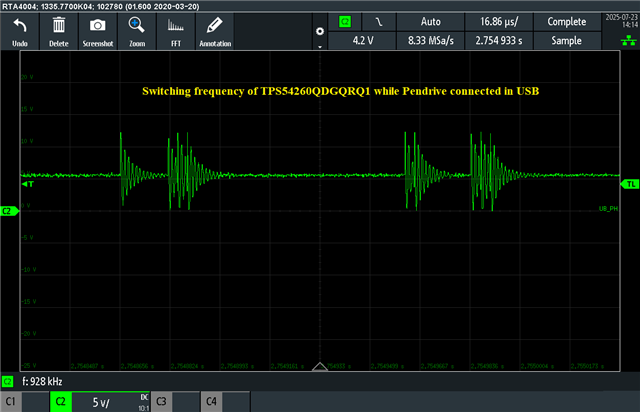Open the FFT analysis tool

[176, 31]
